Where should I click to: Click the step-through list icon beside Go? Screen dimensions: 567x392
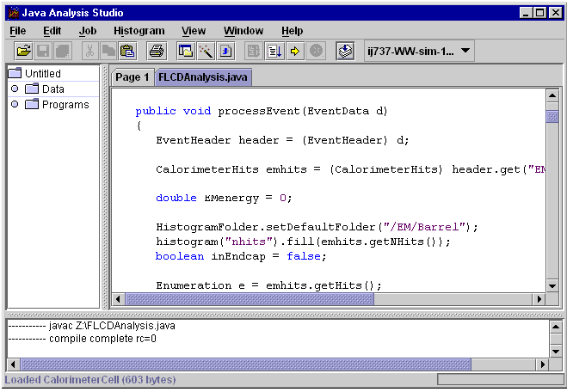[x=274, y=52]
